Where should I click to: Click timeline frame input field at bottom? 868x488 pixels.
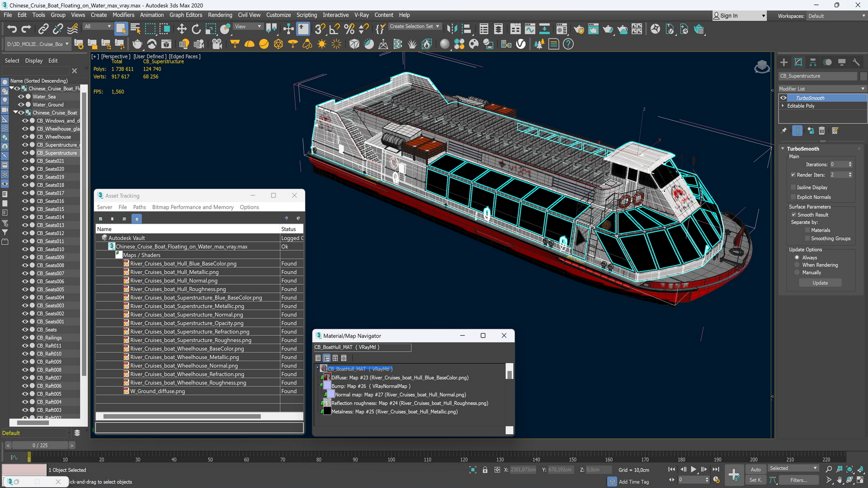[x=39, y=445]
